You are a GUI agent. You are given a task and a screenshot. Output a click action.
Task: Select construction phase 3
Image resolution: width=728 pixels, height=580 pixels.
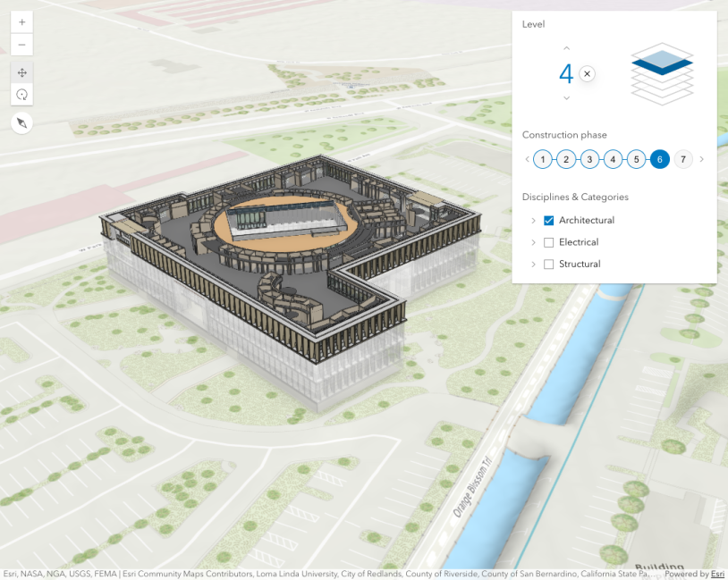point(589,160)
